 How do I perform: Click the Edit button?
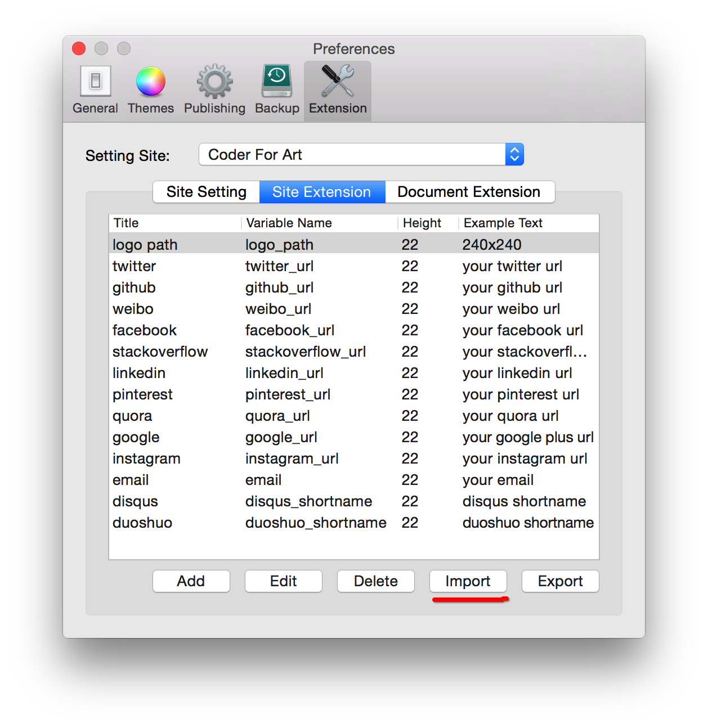283,581
